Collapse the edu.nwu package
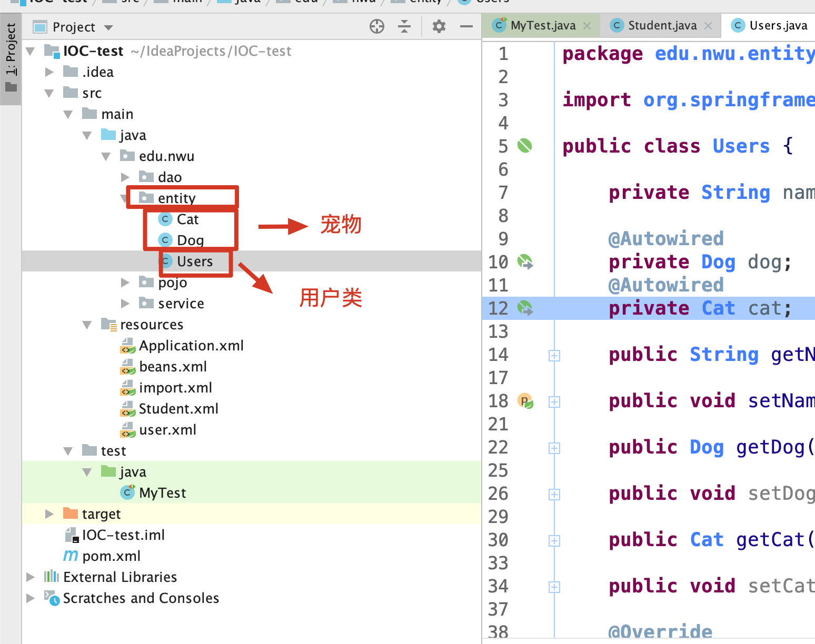 click(x=106, y=156)
